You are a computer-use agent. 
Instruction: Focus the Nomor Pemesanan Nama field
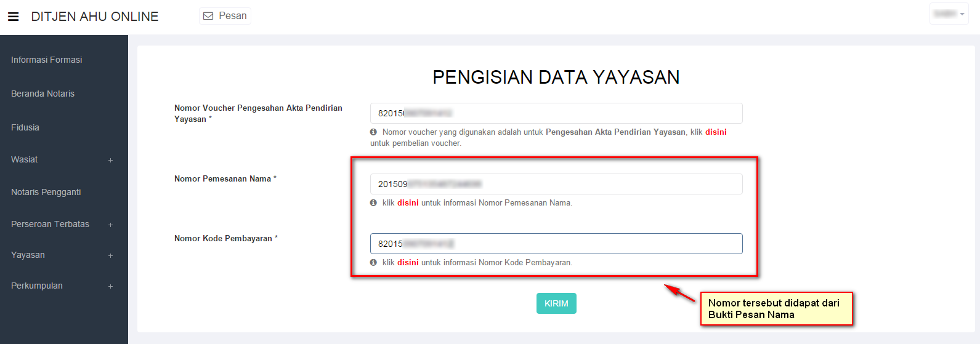(556, 184)
